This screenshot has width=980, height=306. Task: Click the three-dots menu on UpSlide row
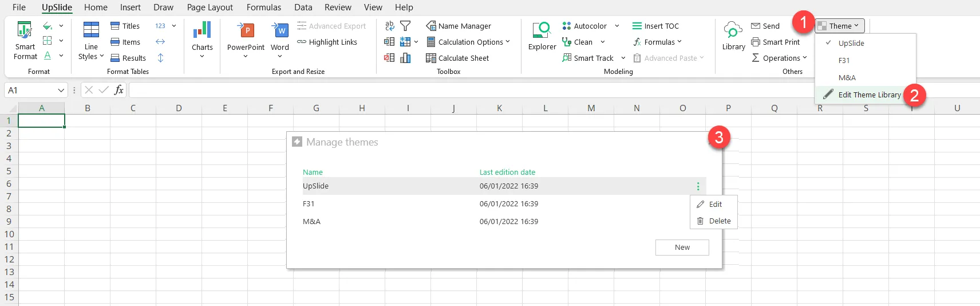tap(698, 186)
